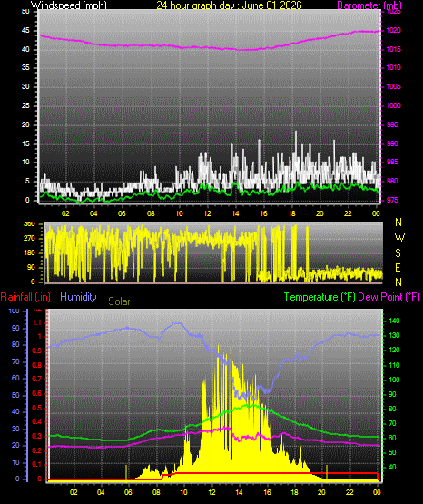Select the 'Solar' legend label
This screenshot has height=504, width=423.
pyautogui.click(x=119, y=301)
